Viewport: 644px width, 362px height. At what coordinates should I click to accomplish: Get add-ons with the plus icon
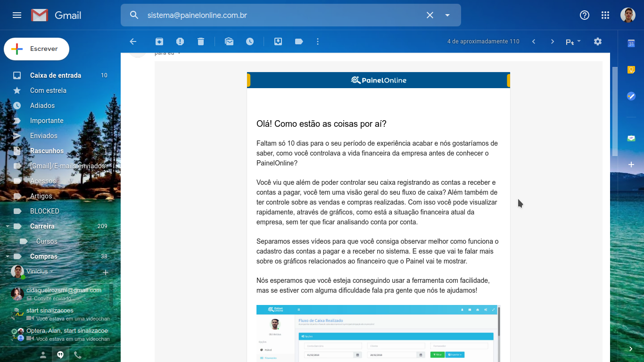[631, 165]
